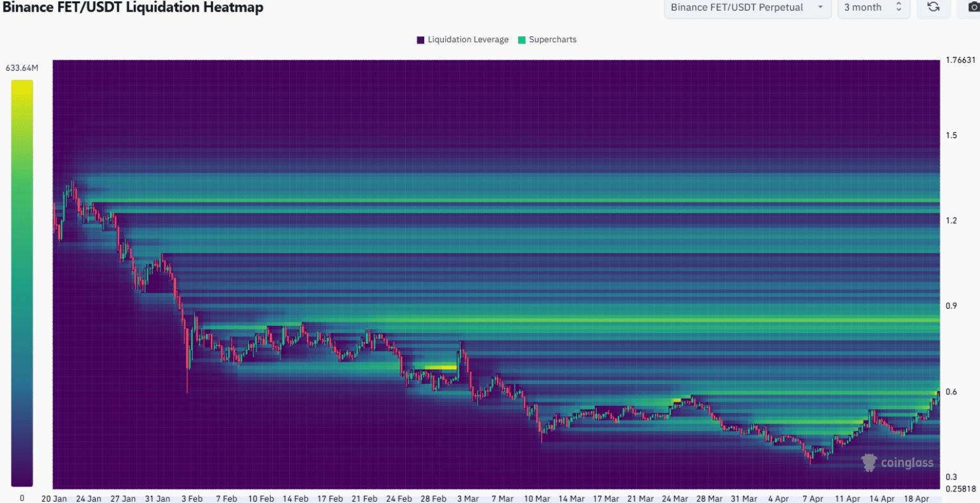Open the Binance FET/USDT Perpetual dropdown
Image resolution: width=980 pixels, height=503 pixels.
click(x=748, y=7)
